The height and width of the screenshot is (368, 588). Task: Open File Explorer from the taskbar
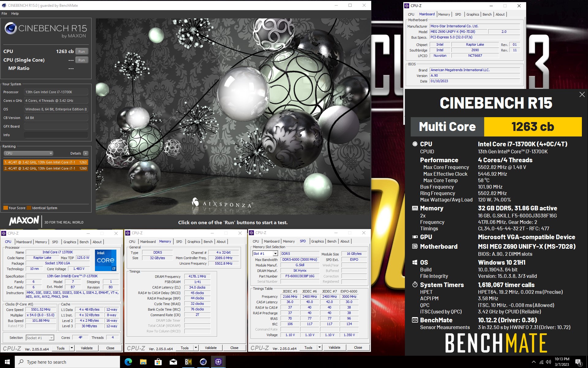[143, 362]
